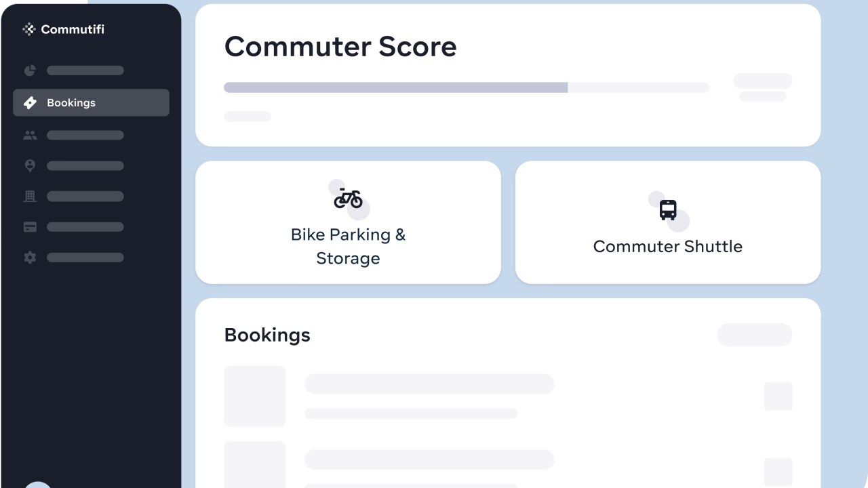Select the Bookings menu item

[91, 103]
